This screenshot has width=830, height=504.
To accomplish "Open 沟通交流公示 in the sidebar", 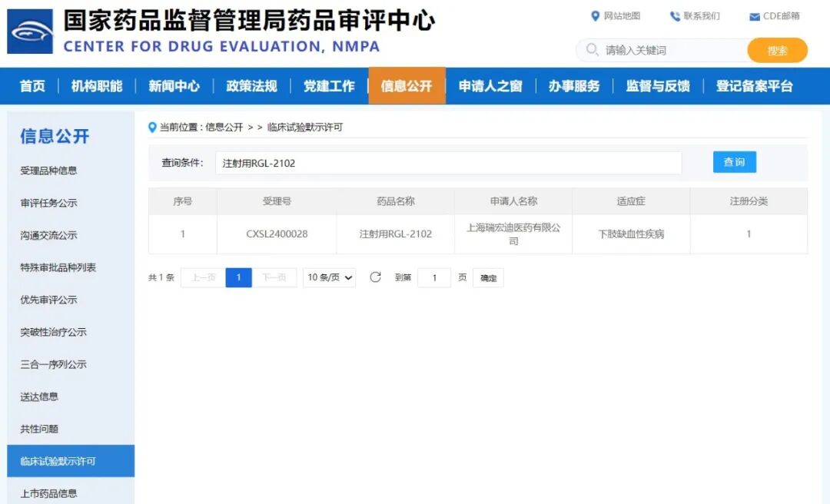I will [48, 235].
